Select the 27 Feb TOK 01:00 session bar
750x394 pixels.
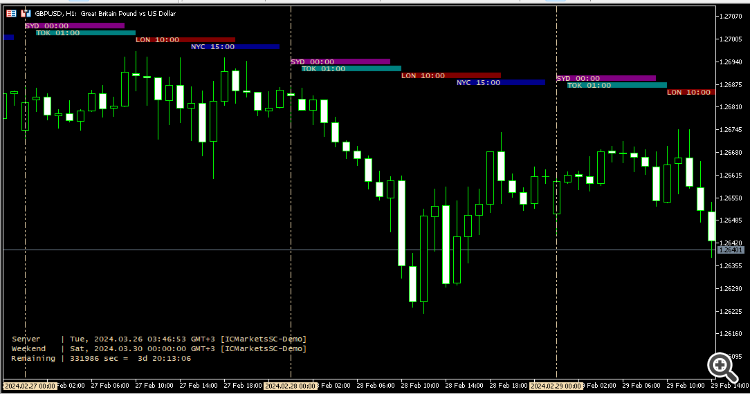[86, 33]
